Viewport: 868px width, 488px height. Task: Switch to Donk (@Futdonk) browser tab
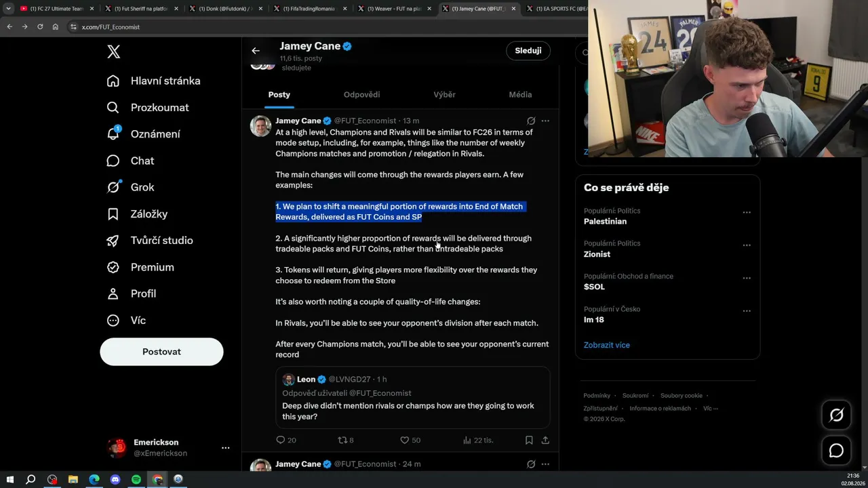point(226,9)
